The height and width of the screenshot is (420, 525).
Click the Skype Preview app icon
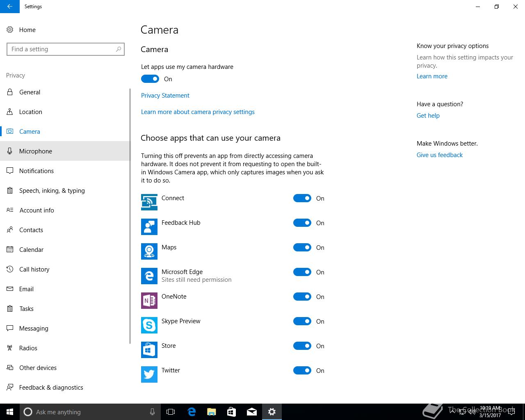click(149, 325)
